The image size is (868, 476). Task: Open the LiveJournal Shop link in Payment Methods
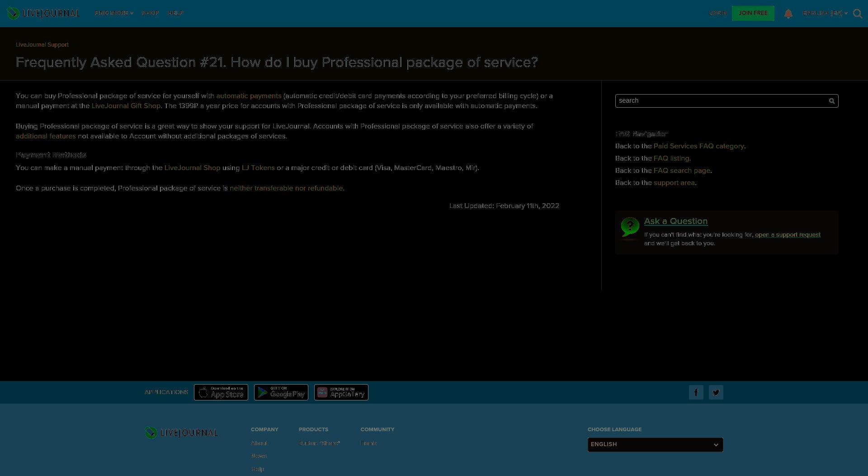point(192,168)
